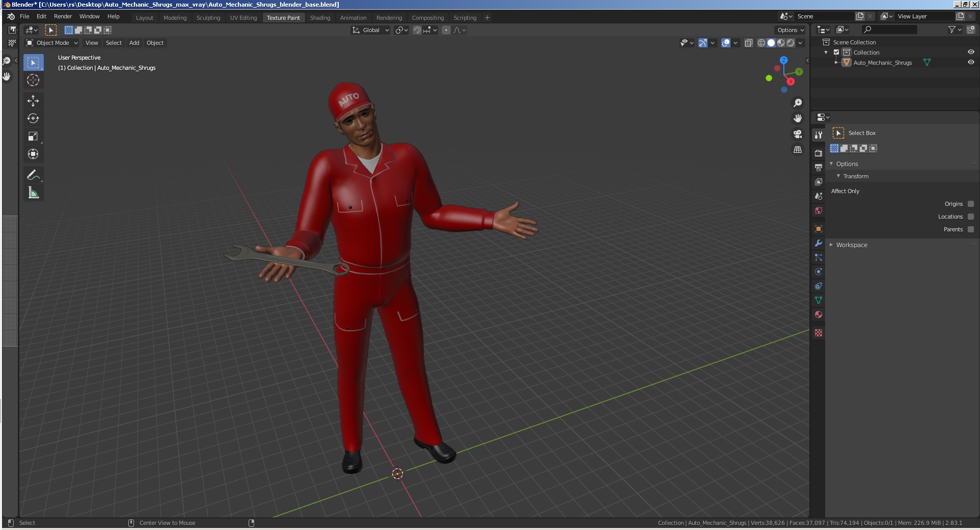980x530 pixels.
Task: Expand the Workspace panel
Action: click(852, 245)
